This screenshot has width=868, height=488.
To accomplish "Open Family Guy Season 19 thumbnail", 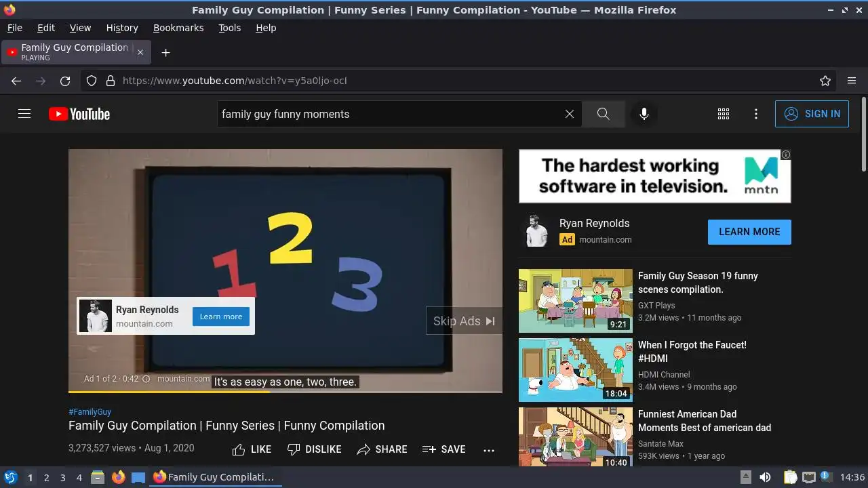I will (x=576, y=301).
